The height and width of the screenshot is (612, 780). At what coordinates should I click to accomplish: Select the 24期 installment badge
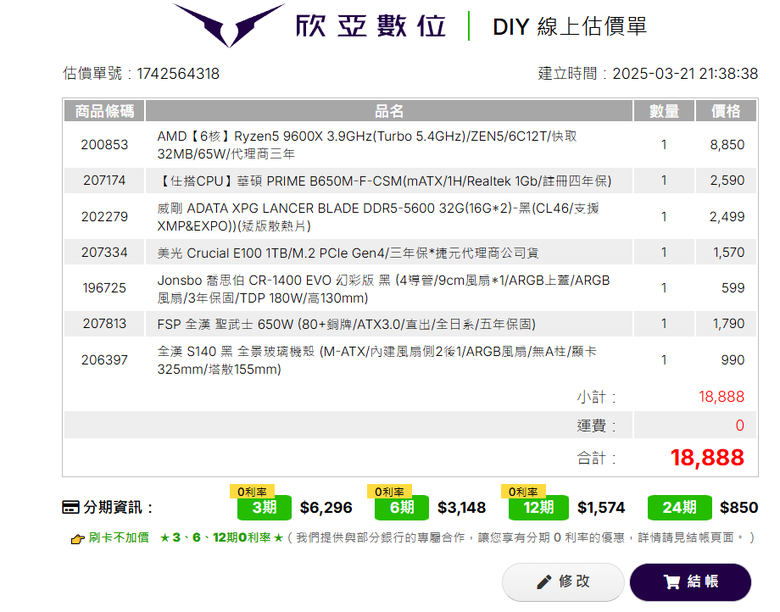[x=680, y=508]
